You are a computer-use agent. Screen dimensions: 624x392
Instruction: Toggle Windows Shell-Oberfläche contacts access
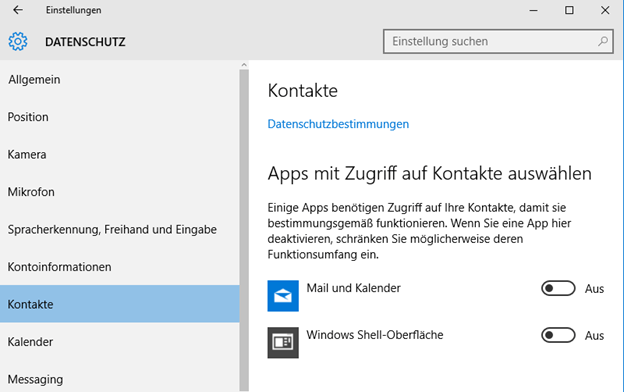click(558, 335)
